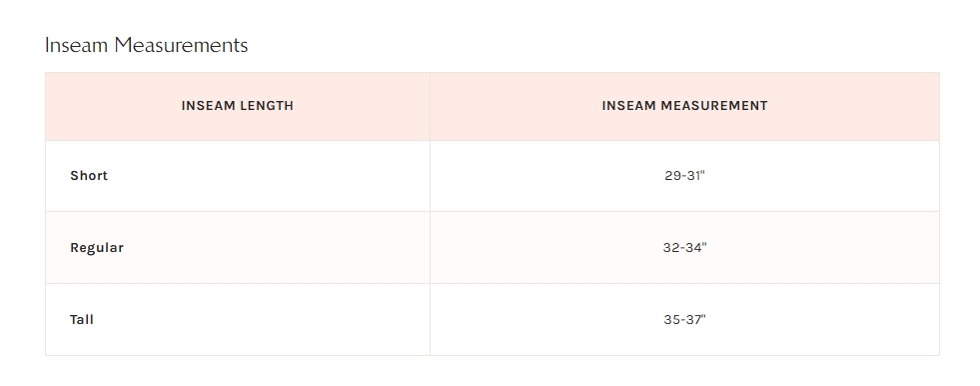Select the 35-37" measurement cell
980x386 pixels.
point(684,320)
